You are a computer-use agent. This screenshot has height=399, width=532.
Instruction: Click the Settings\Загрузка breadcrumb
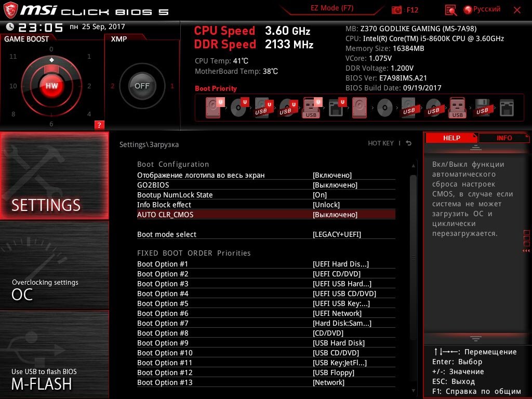tap(149, 144)
